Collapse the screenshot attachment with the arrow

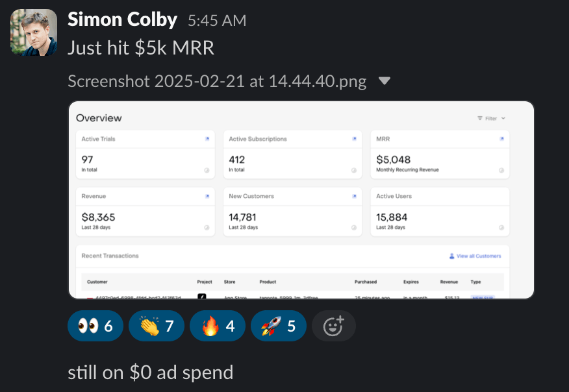pos(385,81)
